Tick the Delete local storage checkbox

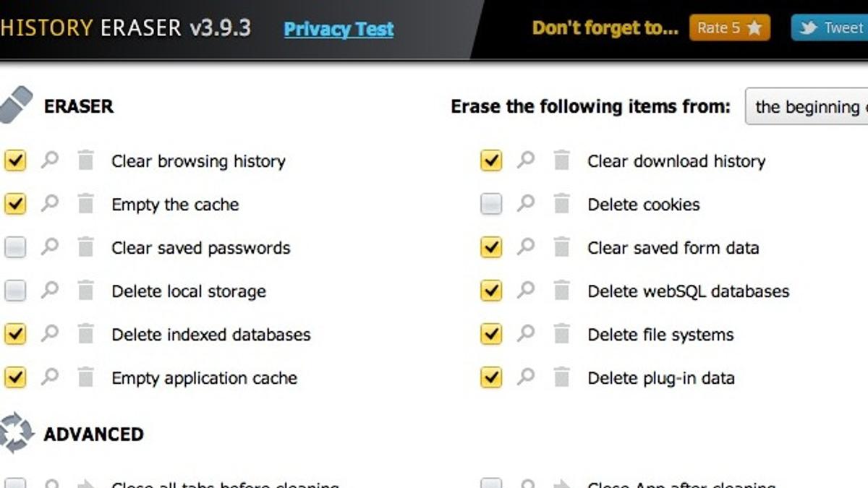pyautogui.click(x=15, y=291)
